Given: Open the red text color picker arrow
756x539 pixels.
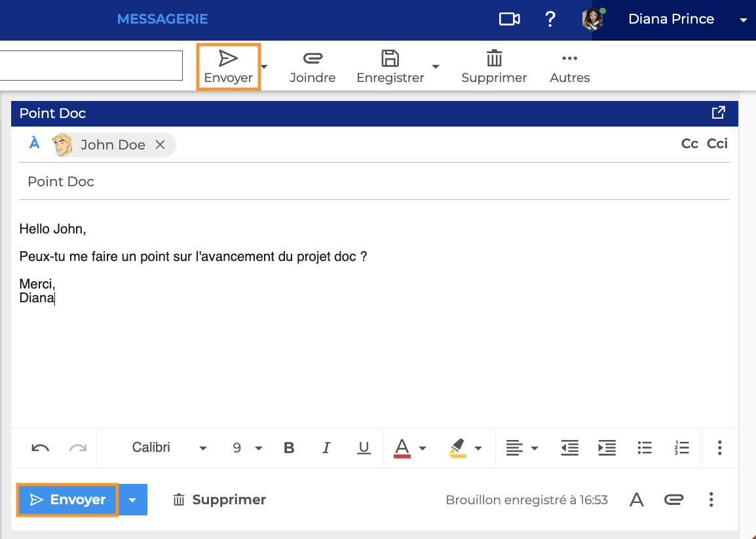Looking at the screenshot, I should 423,449.
